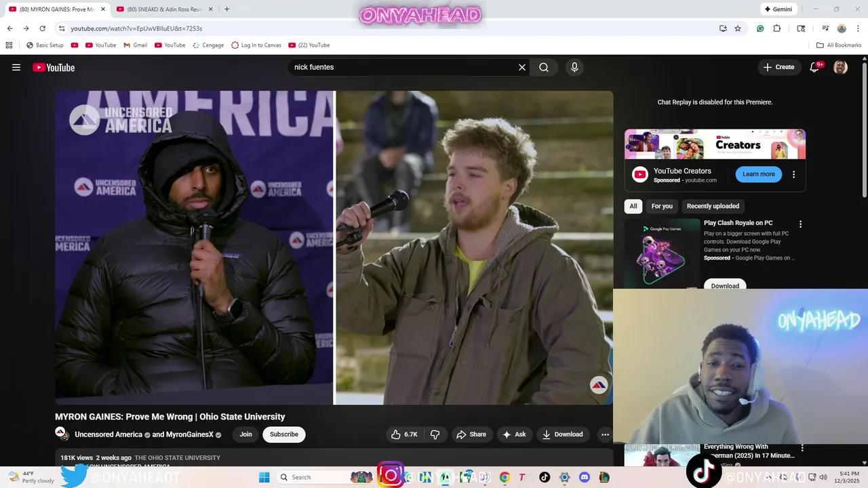Open Gmail bookmark
This screenshot has width=868, height=488.
click(x=135, y=45)
